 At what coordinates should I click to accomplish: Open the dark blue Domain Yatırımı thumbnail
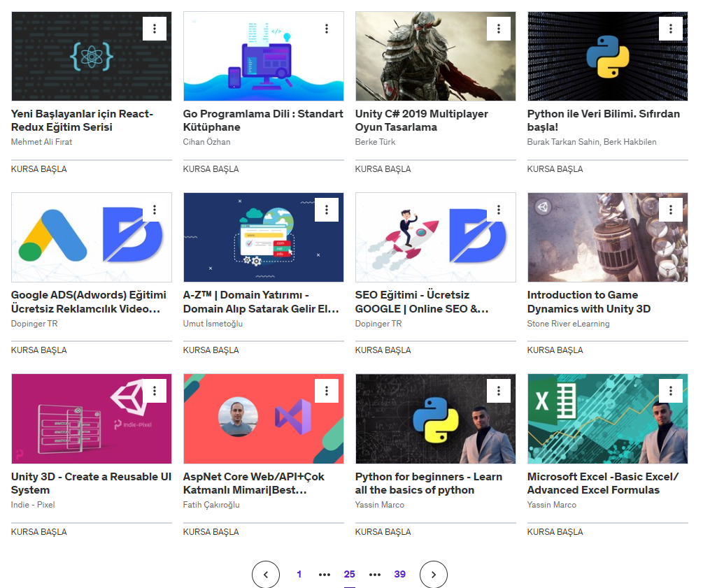click(264, 237)
